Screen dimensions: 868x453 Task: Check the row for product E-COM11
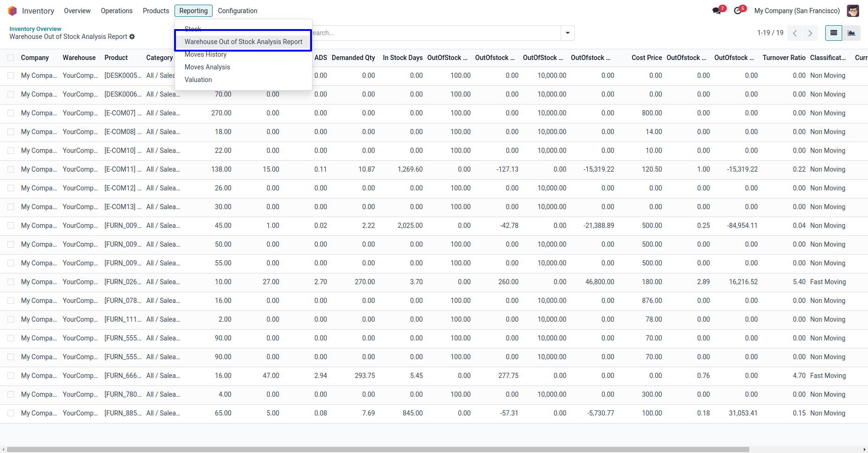click(11, 169)
